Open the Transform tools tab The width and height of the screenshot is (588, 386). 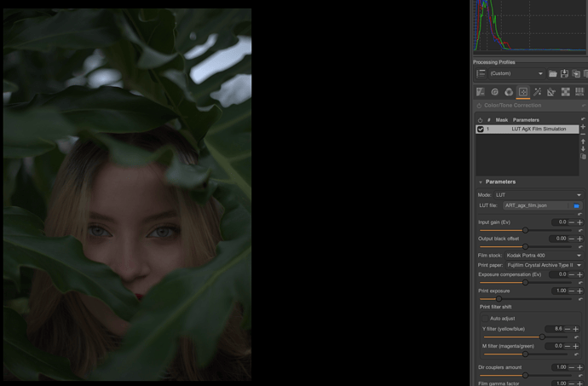pos(551,92)
